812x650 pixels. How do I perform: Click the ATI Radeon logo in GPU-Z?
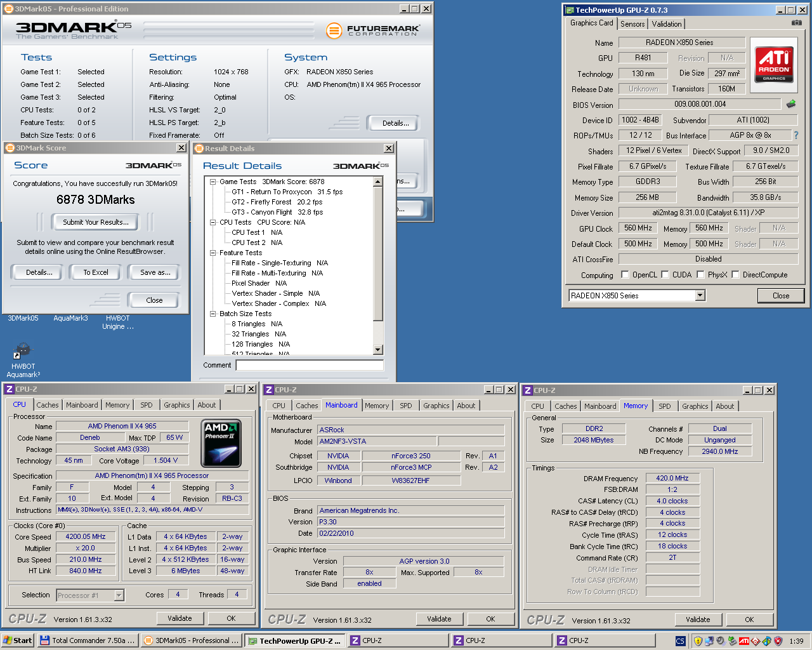774,63
